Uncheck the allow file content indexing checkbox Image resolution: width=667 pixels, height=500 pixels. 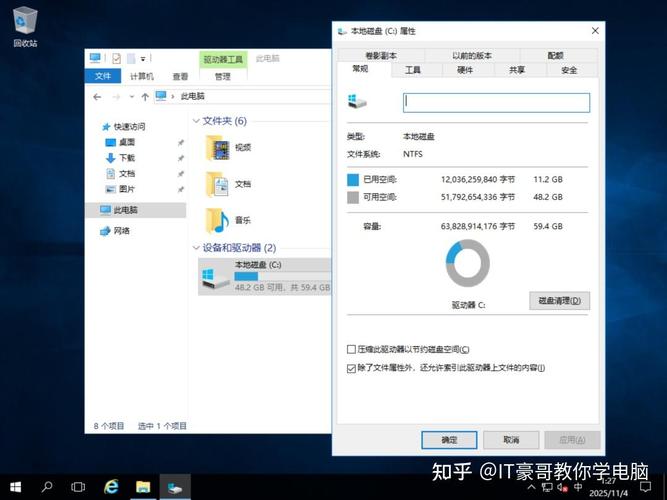point(351,368)
